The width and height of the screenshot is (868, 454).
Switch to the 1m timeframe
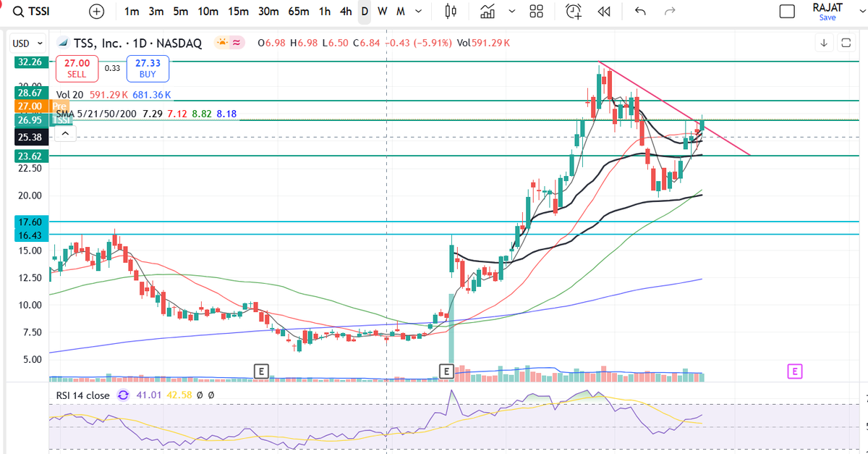(x=132, y=12)
